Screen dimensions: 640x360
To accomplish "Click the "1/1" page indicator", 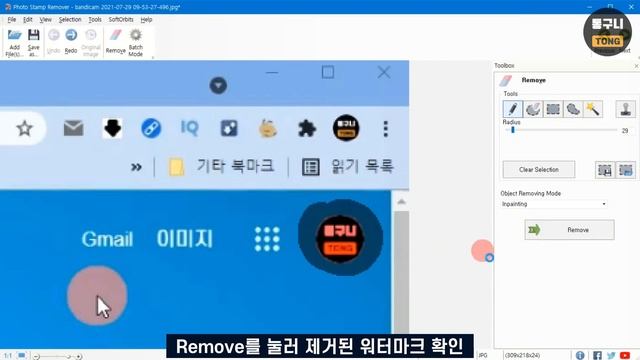I will (x=8, y=356).
